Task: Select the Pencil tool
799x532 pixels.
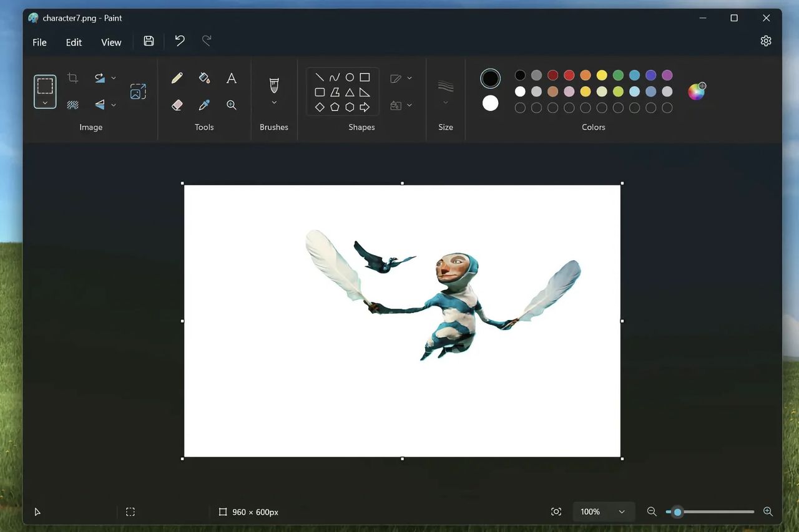Action: tap(177, 77)
